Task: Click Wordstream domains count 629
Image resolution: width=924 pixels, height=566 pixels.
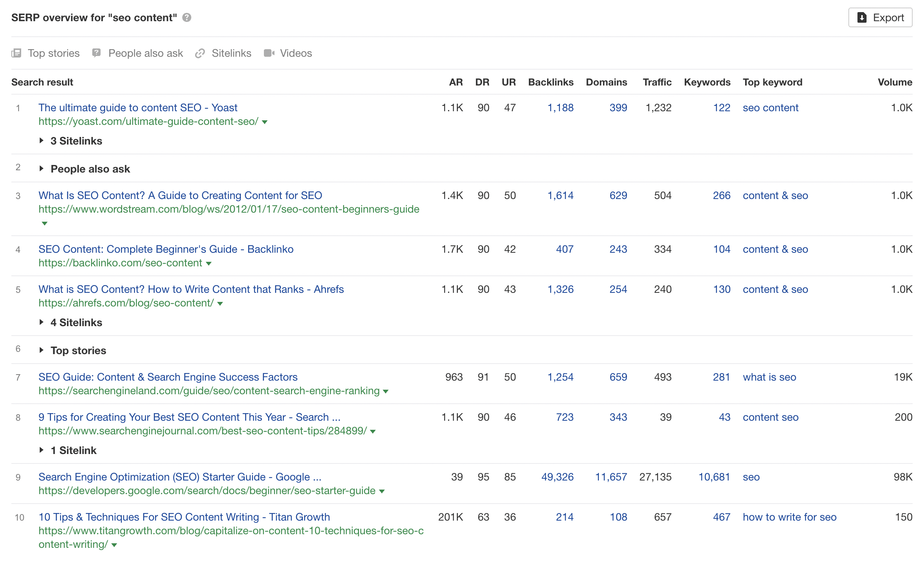Action: tap(618, 195)
